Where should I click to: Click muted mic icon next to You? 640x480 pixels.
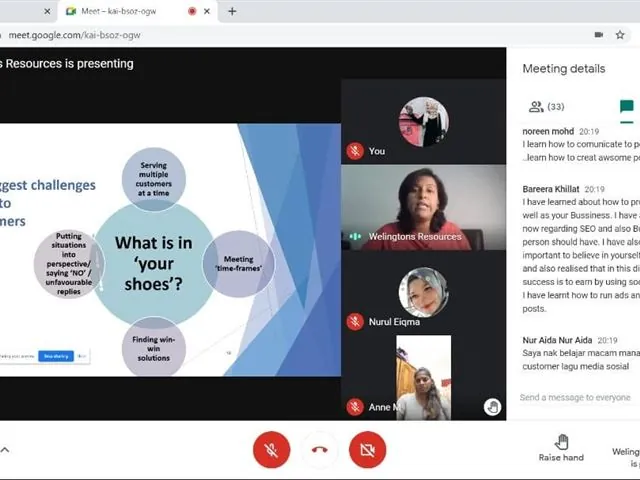pos(355,151)
